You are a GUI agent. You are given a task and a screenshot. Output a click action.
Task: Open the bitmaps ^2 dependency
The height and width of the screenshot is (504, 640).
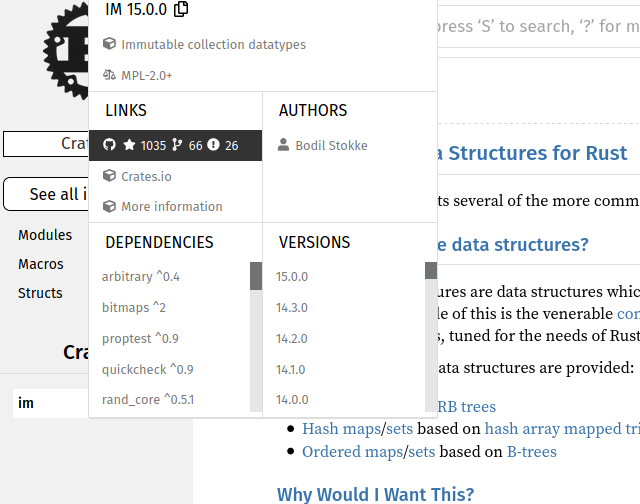(x=134, y=307)
